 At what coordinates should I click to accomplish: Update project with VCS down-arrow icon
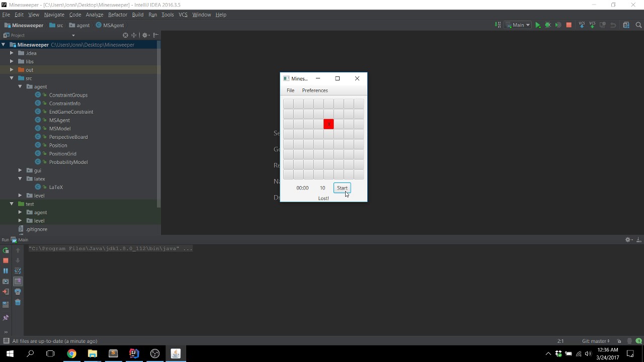point(582,25)
